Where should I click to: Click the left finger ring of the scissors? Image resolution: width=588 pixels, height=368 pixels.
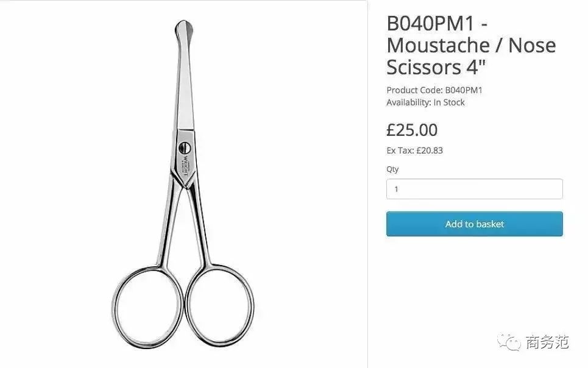point(147,307)
